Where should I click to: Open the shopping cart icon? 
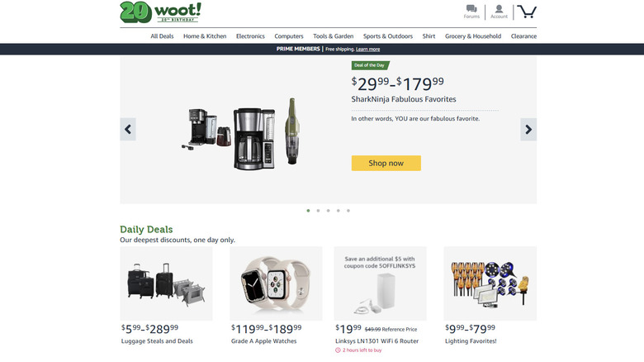[527, 12]
